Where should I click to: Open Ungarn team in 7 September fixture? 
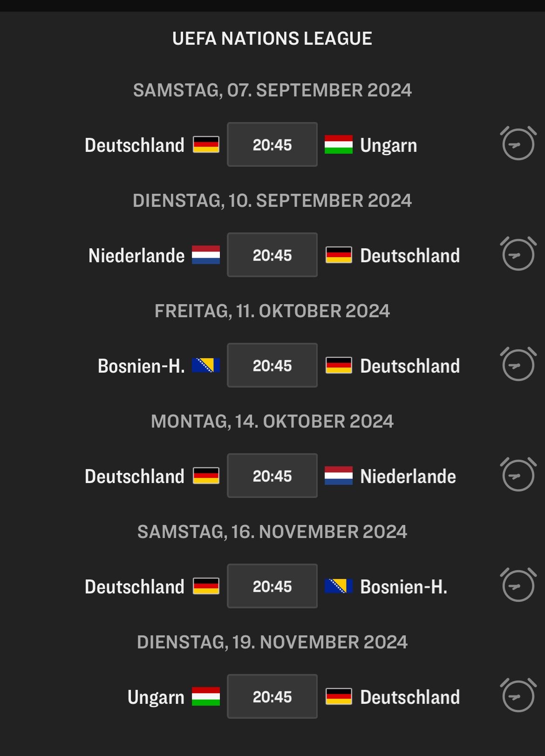(x=388, y=145)
